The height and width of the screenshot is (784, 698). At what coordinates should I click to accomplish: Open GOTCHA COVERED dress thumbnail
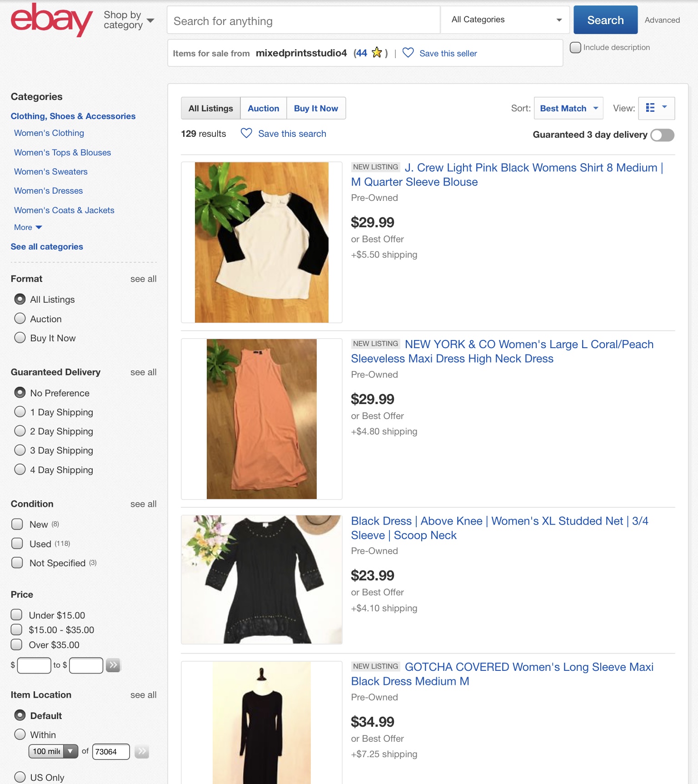click(262, 722)
